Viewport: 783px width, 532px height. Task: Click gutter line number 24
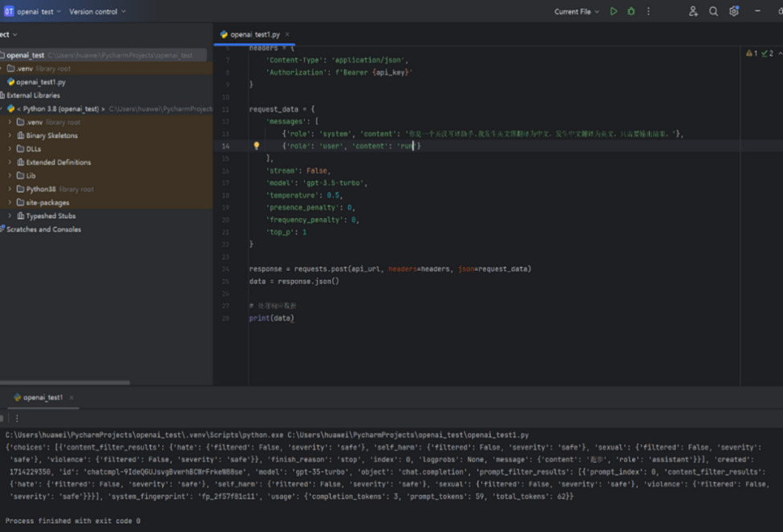tap(225, 270)
